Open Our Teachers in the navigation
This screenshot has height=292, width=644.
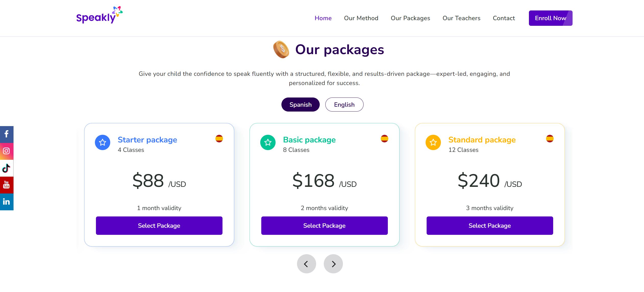pos(461,18)
